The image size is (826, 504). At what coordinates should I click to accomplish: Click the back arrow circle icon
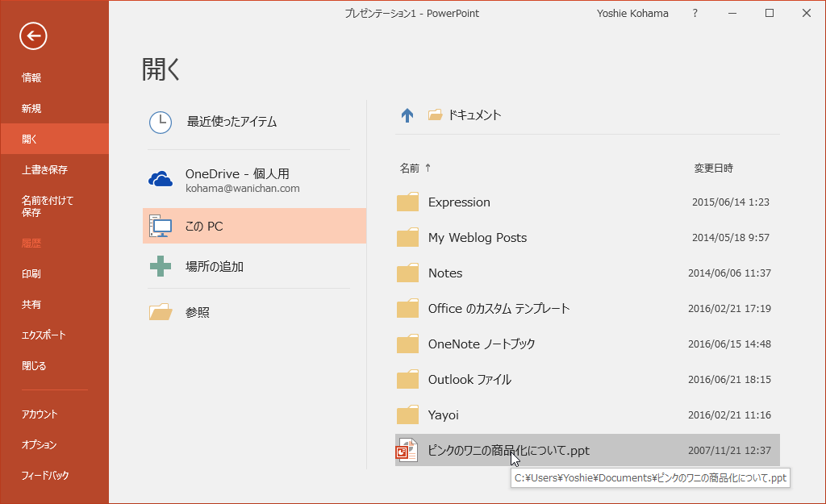tap(34, 35)
